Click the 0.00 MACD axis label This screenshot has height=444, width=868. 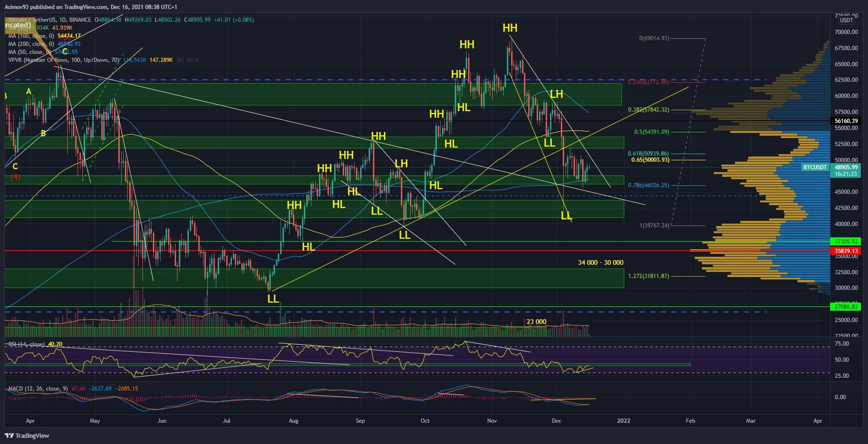click(840, 397)
